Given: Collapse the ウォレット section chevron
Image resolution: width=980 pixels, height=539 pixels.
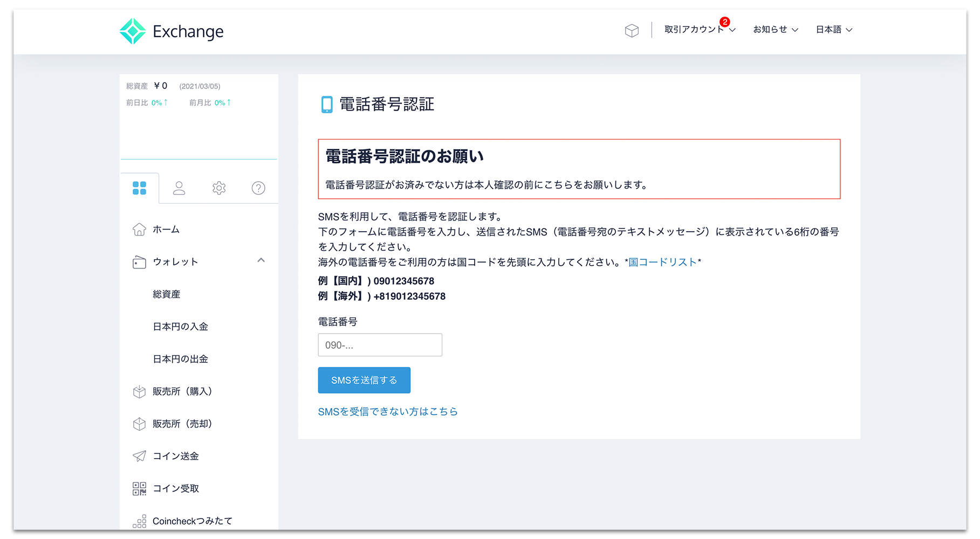Looking at the screenshot, I should coord(261,261).
